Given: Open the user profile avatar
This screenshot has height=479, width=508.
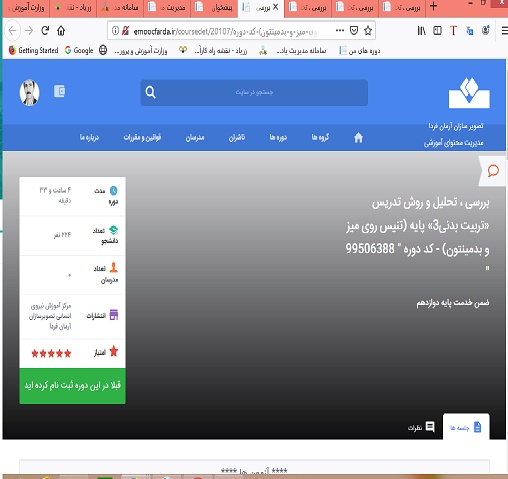Looking at the screenshot, I should point(29,92).
